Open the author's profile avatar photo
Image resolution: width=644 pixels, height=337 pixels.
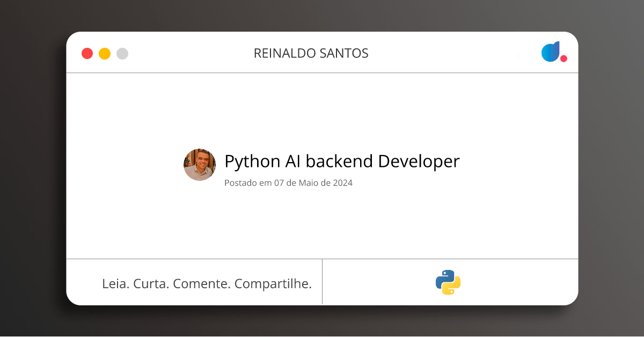coord(199,165)
